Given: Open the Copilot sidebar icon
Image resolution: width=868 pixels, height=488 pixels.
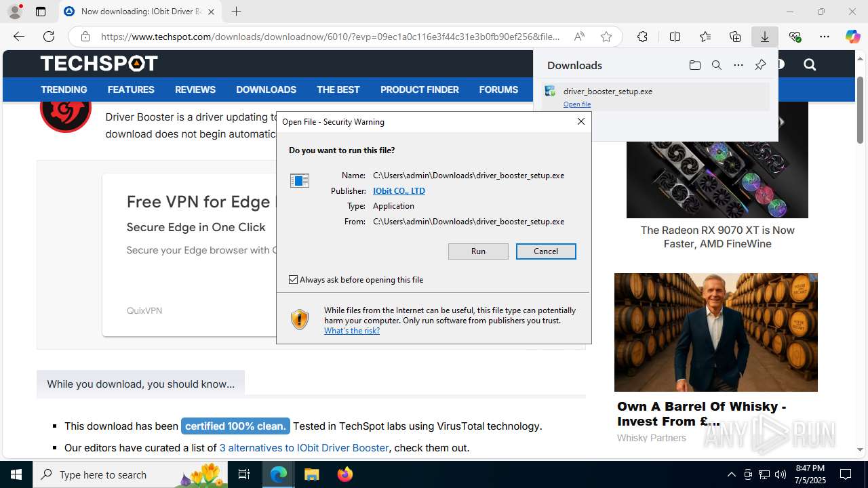Looking at the screenshot, I should pyautogui.click(x=853, y=37).
